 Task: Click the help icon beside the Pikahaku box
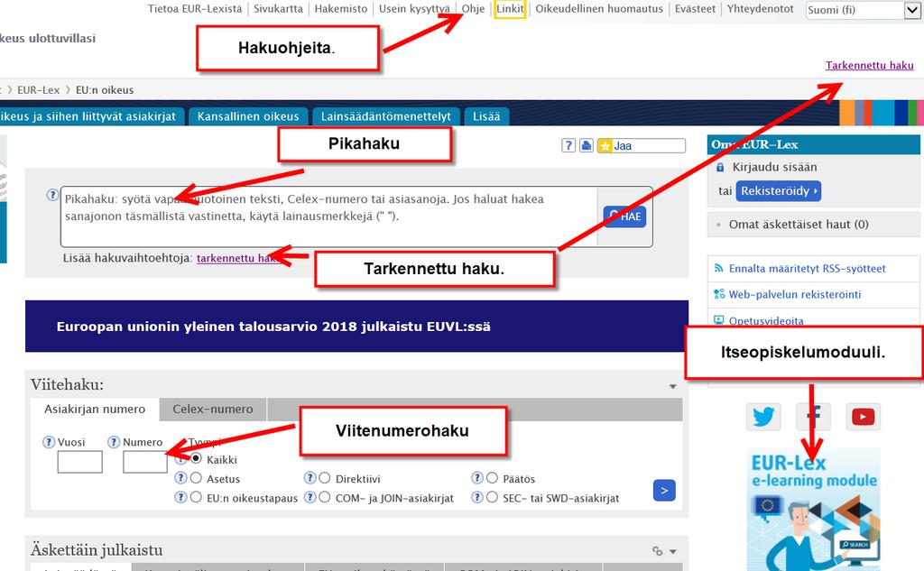point(52,195)
